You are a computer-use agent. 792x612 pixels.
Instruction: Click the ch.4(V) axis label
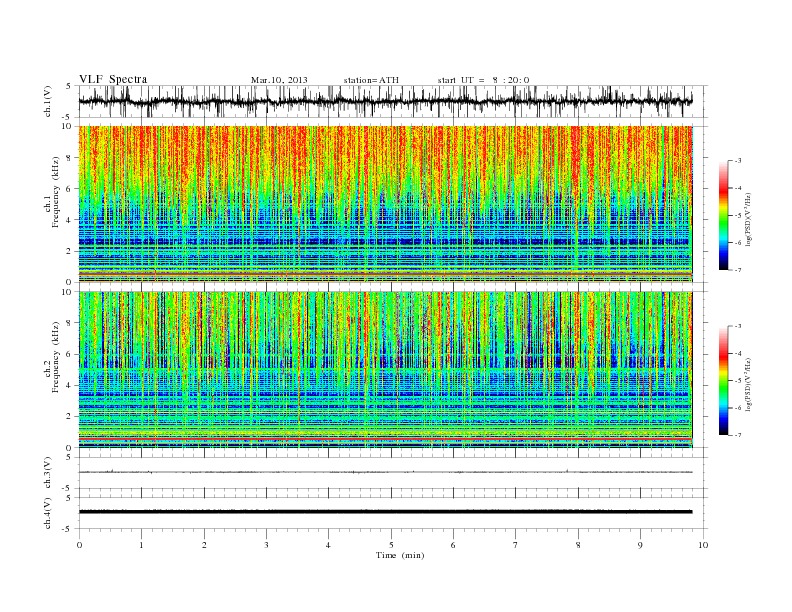48,513
